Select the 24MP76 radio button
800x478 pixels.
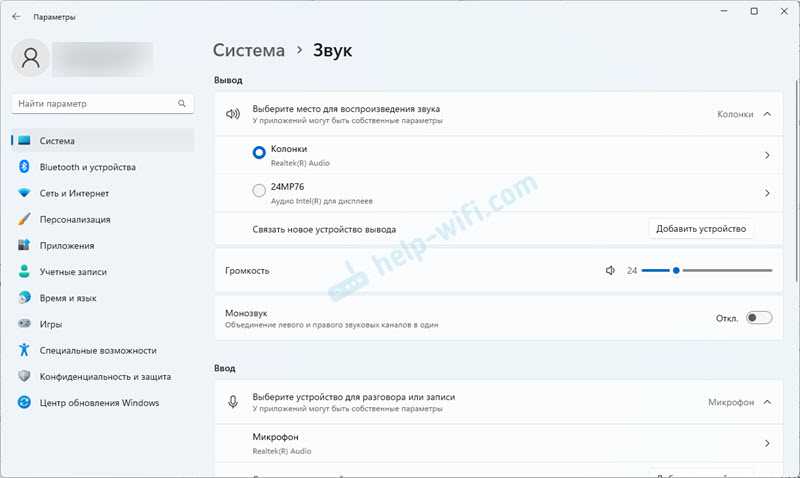259,190
